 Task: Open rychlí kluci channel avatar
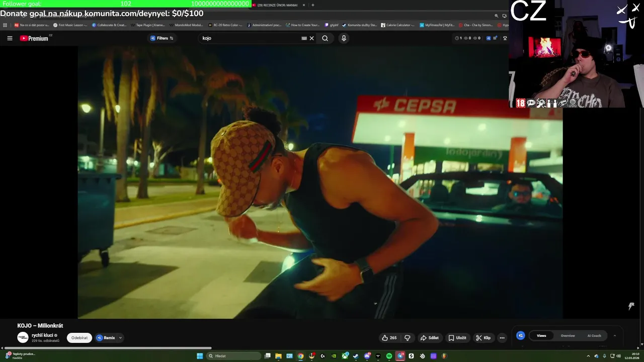point(23,337)
